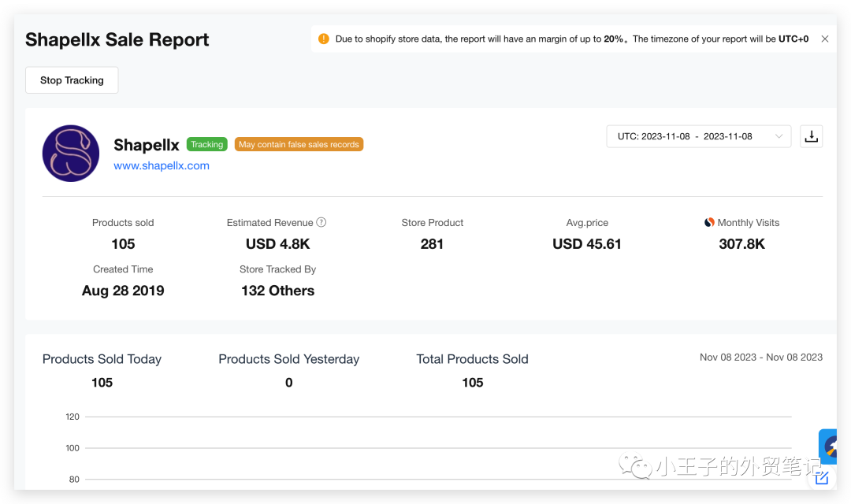
Task: Click the '307.8K' monthly visits value
Action: coord(741,244)
